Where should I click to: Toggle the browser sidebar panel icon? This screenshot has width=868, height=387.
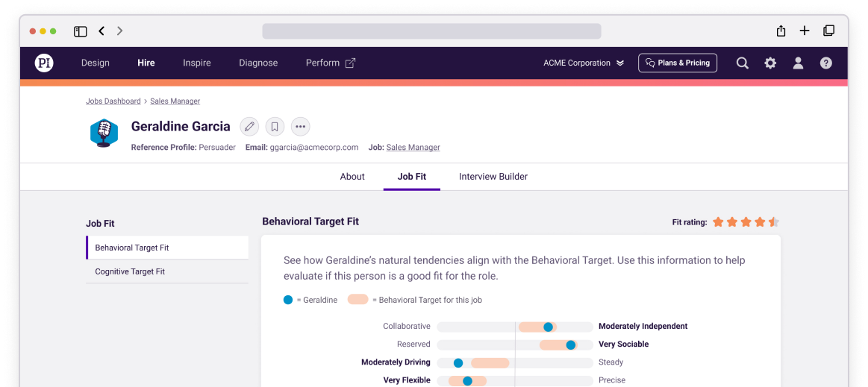(80, 31)
